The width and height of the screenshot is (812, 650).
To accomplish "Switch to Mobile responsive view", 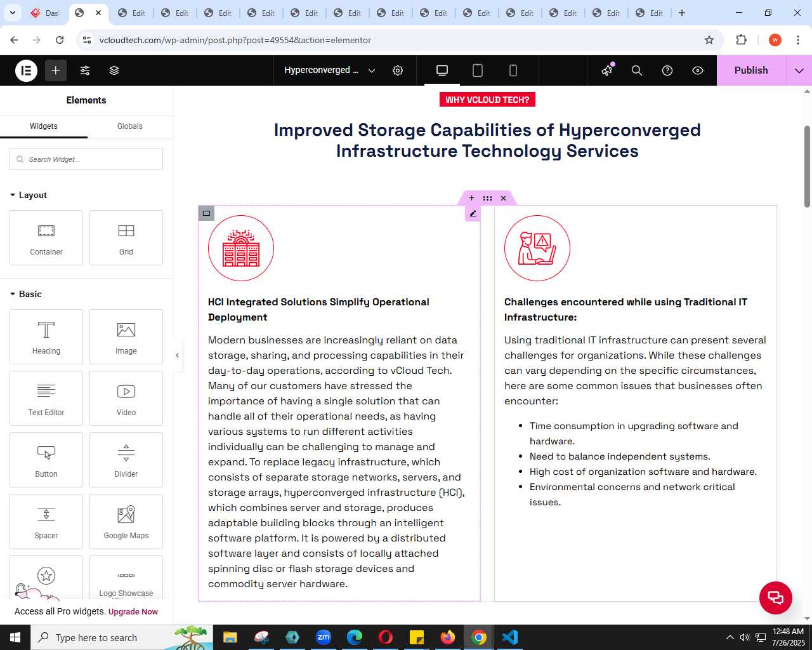I will tap(513, 70).
